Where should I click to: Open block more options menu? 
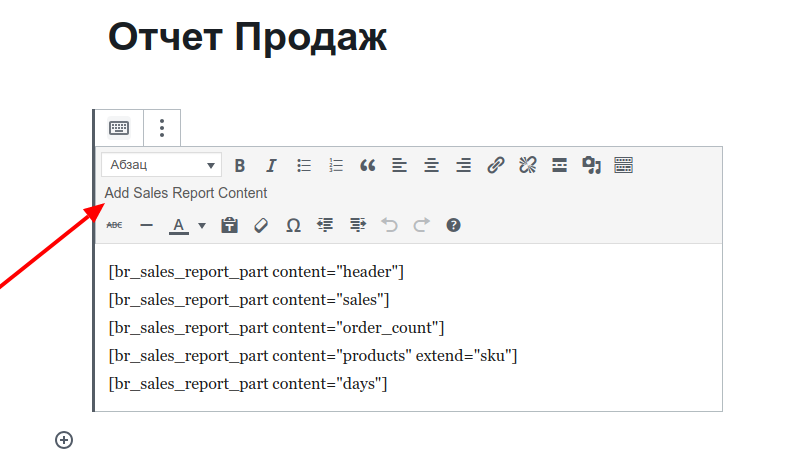162,128
